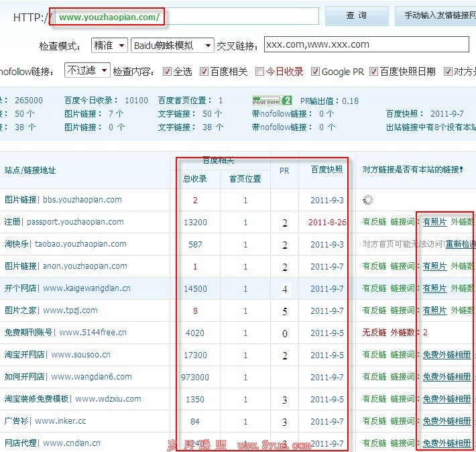Click the 总收录 column header
Image resolution: width=476 pixels, height=452 pixels.
195,178
